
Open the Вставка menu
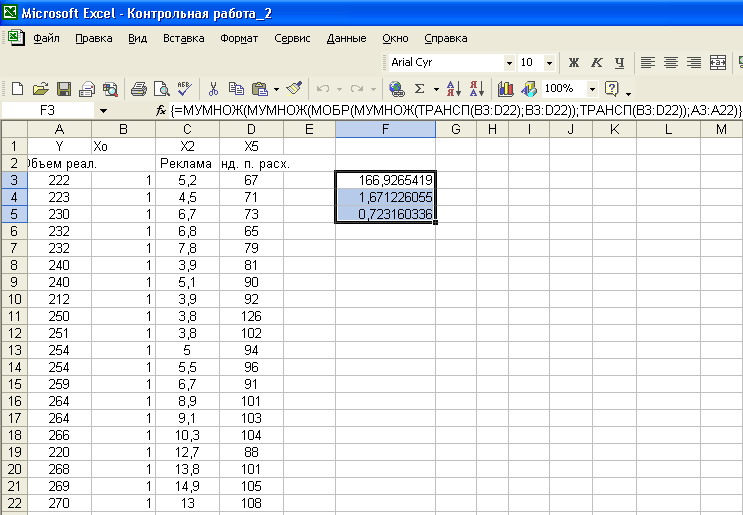pyautogui.click(x=183, y=38)
